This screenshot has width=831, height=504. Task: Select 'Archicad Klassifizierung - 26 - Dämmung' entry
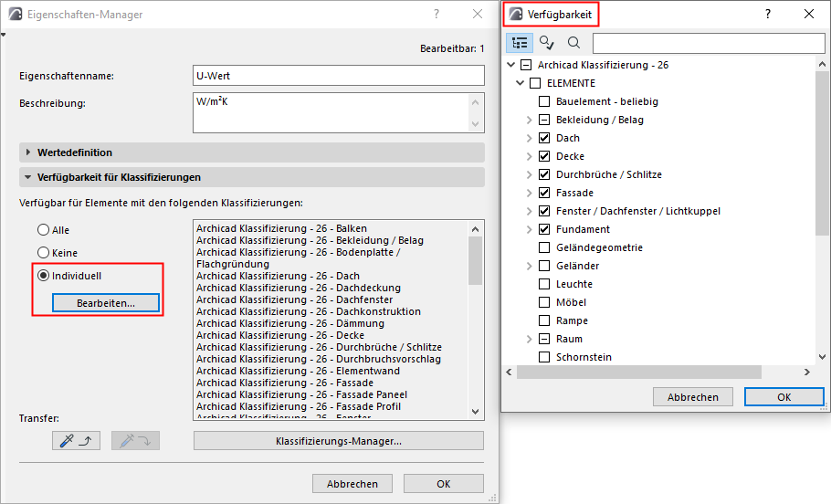(290, 323)
